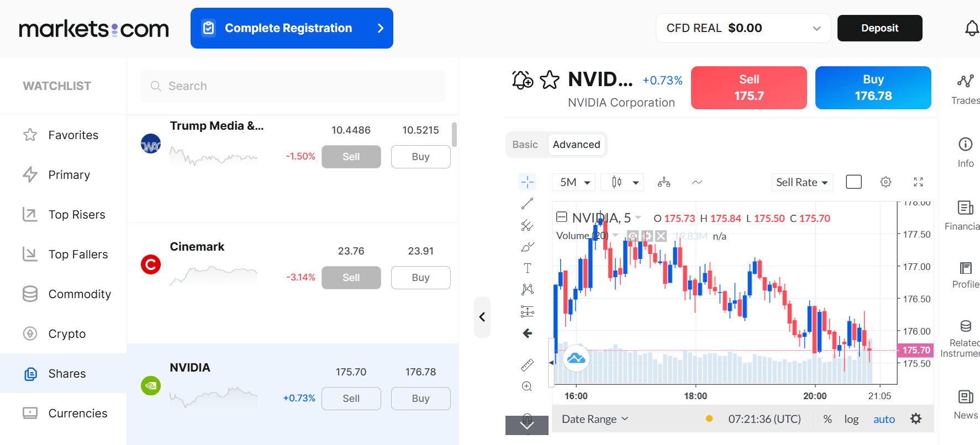Buy NVIDIA at 176.78
Viewport: 980px width, 445px height.
tap(873, 87)
